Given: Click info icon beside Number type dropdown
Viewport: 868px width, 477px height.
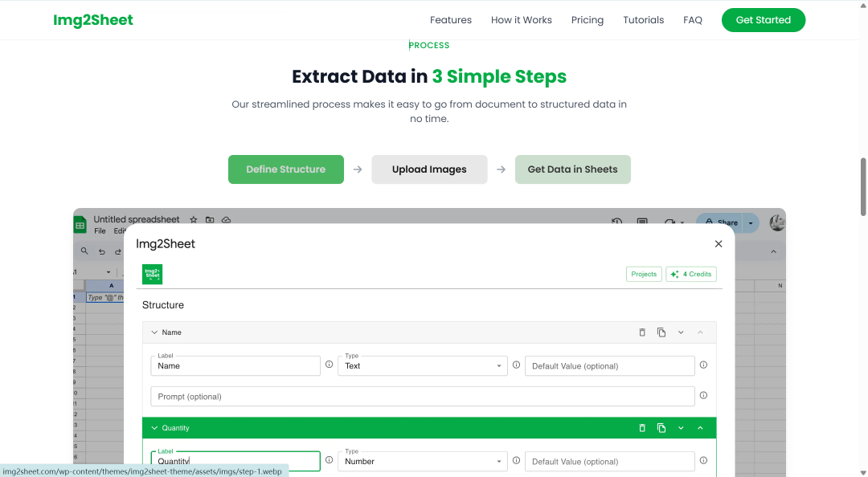Looking at the screenshot, I should pos(517,460).
